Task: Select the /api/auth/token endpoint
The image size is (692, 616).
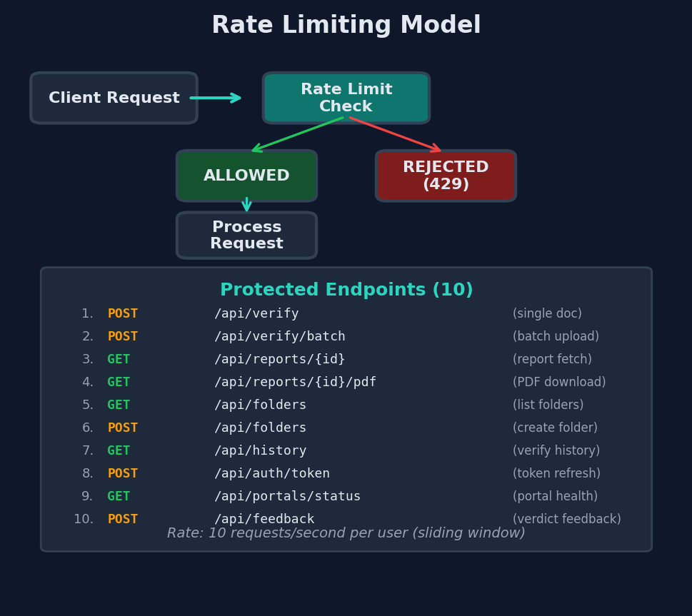Action: 271,473
